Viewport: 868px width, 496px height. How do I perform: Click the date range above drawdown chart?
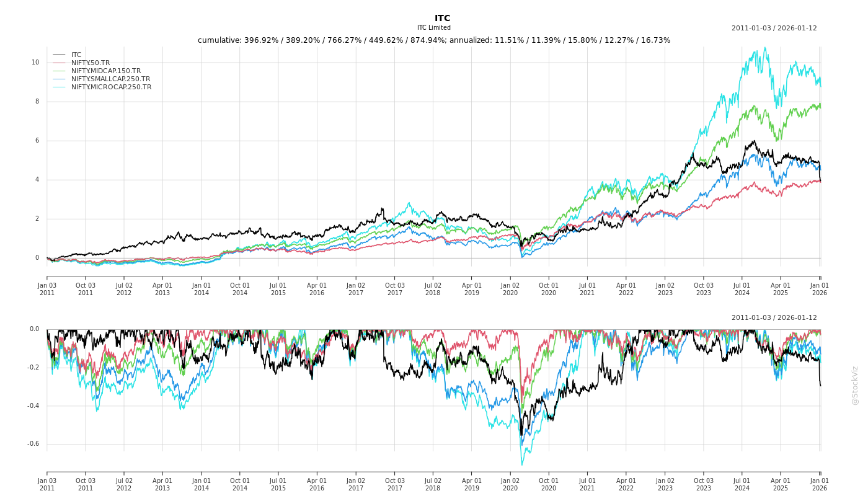click(x=774, y=317)
